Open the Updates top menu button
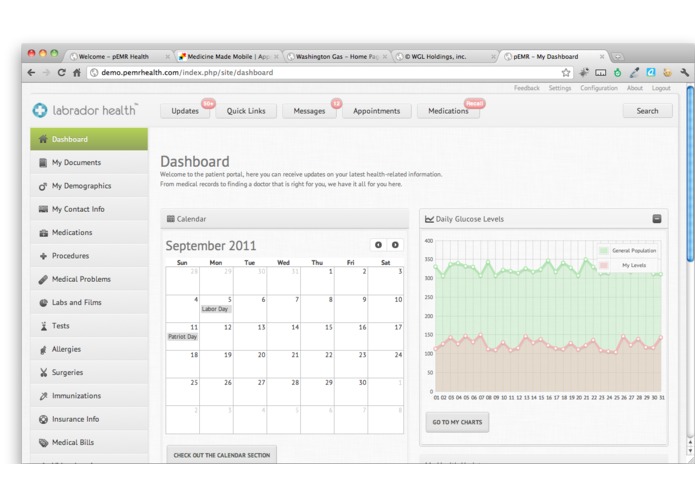Viewport: 695px width, 494px height. coord(185,111)
